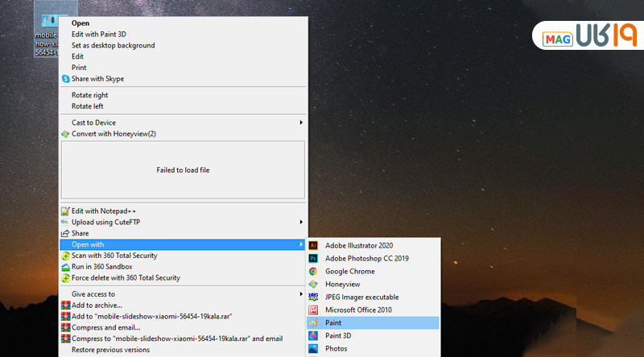Choose Edit with Notepad++
This screenshot has width=644, height=357.
[x=184, y=211]
